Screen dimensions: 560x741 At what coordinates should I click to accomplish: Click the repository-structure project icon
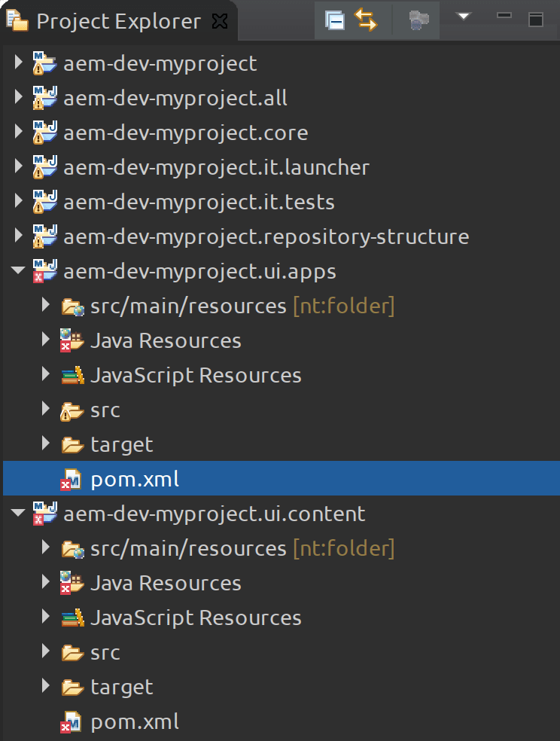point(45,236)
